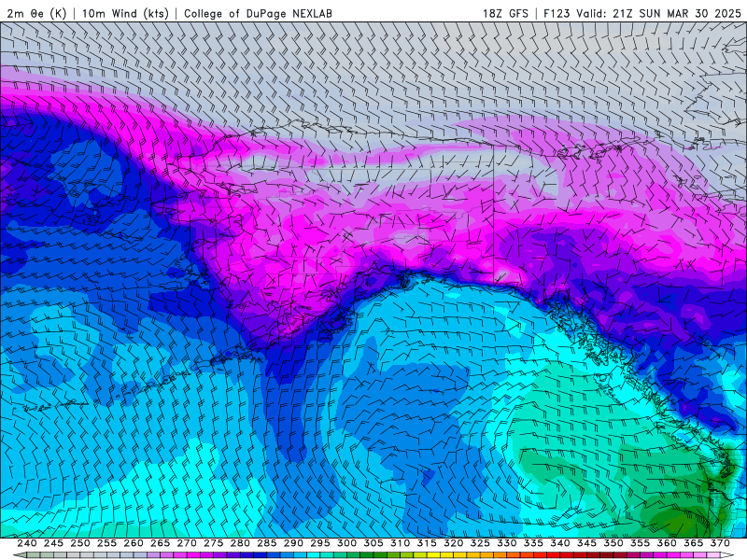747x560 pixels.
Task: Click the 305 legend value
Action: point(373,543)
